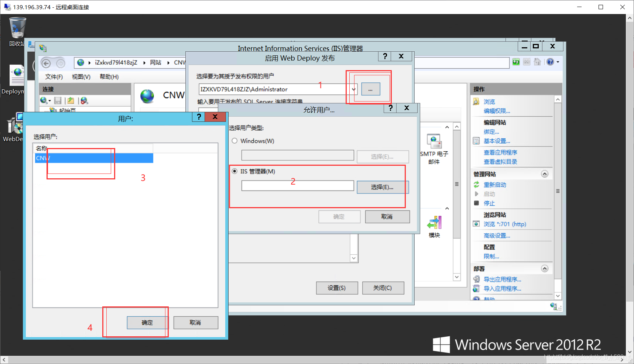Click 取消 in the 允许用户 dialog
Viewport: 634px width, 364px height.
(x=387, y=217)
